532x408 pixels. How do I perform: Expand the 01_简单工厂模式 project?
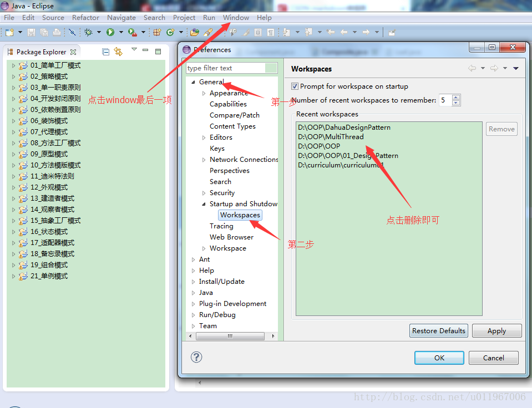coord(13,65)
